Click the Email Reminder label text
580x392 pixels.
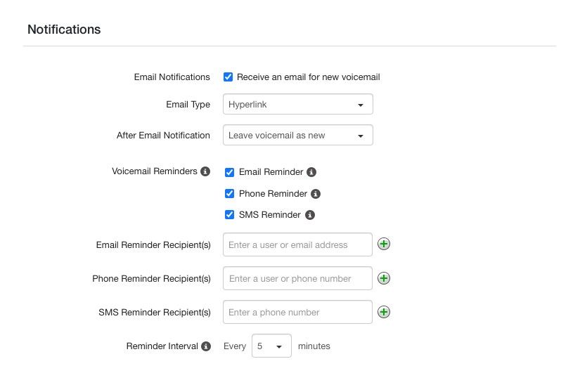tap(271, 172)
